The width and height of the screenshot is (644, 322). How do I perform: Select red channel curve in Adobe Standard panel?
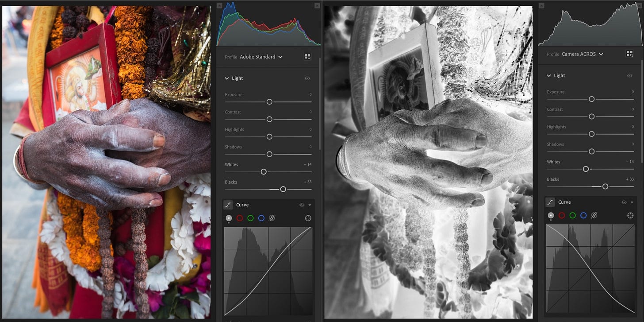(240, 218)
